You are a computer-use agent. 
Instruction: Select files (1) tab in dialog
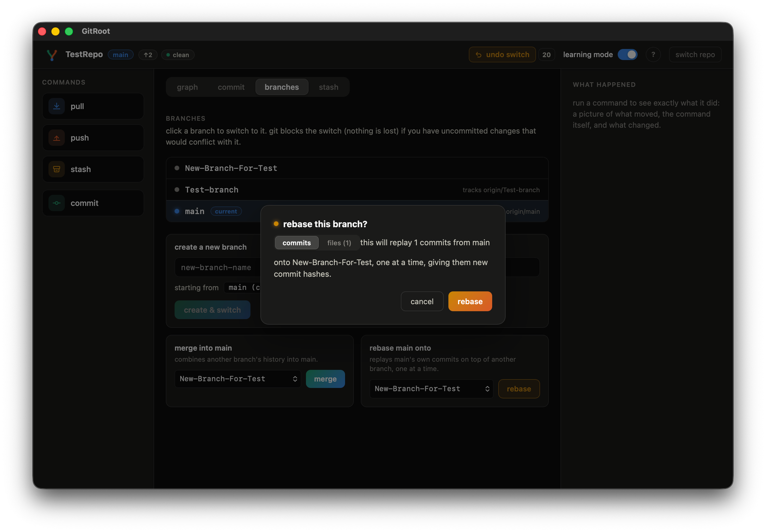[339, 243]
